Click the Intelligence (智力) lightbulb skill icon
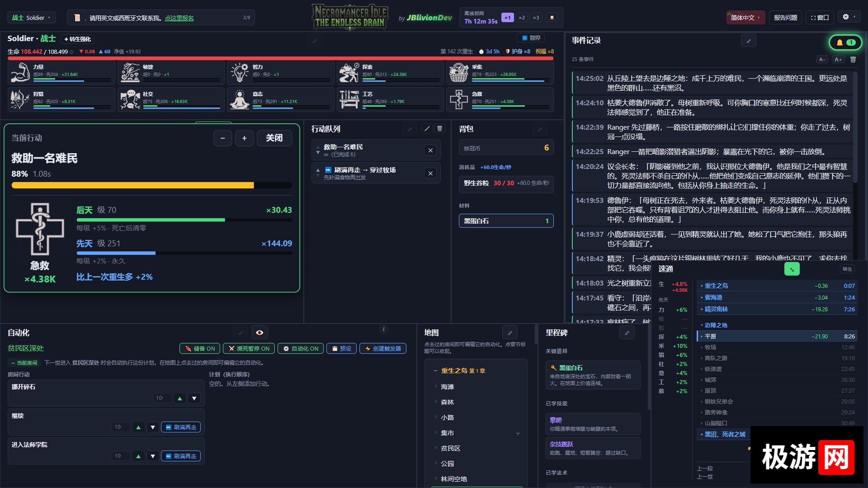The width and height of the screenshot is (868, 488). [x=240, y=72]
